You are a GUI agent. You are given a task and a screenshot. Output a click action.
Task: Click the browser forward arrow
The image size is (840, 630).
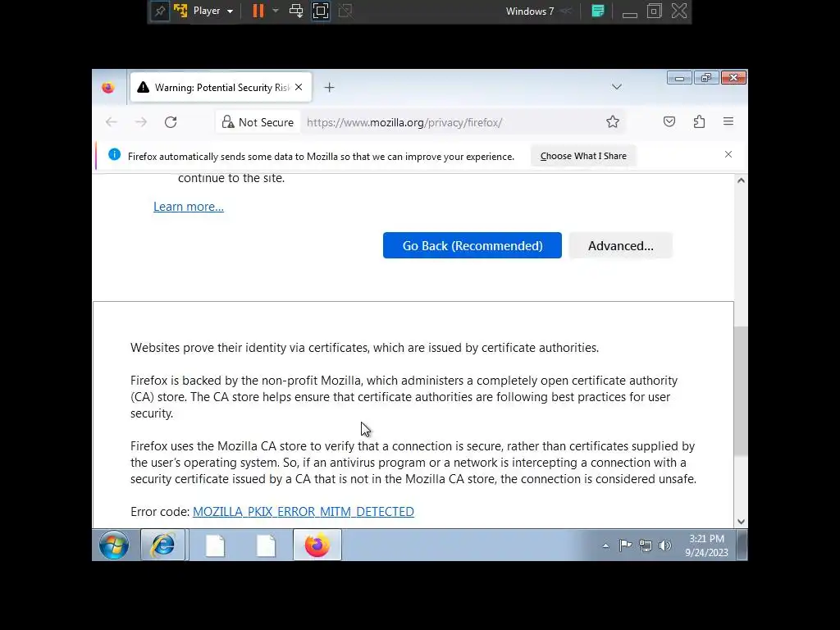point(141,122)
